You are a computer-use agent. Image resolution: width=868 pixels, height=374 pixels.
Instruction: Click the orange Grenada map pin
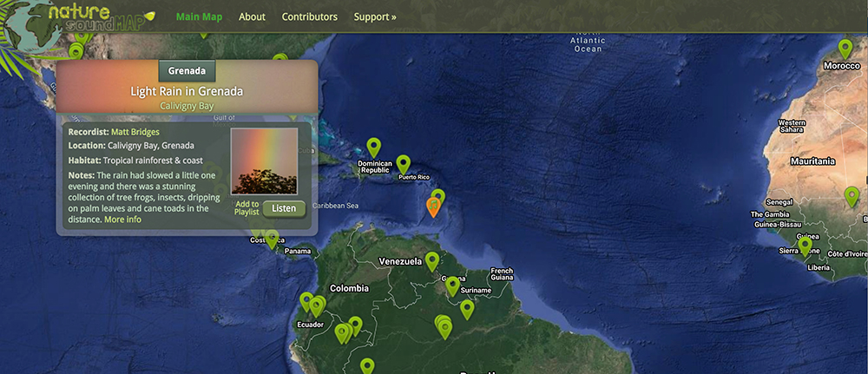click(434, 207)
